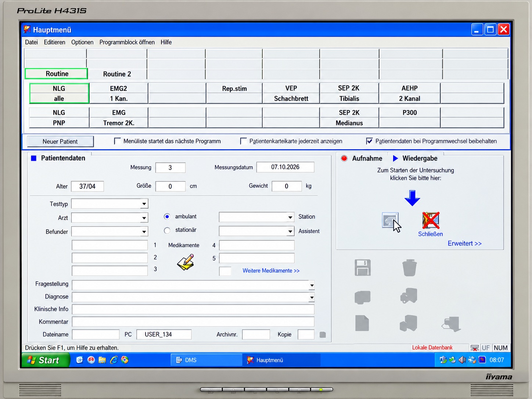532x399 pixels.
Task: Expand the Befunder dropdown list
Action: click(x=144, y=231)
